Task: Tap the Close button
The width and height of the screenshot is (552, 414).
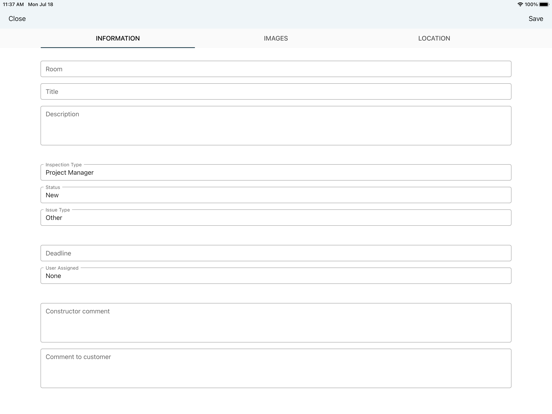Action: point(17,19)
